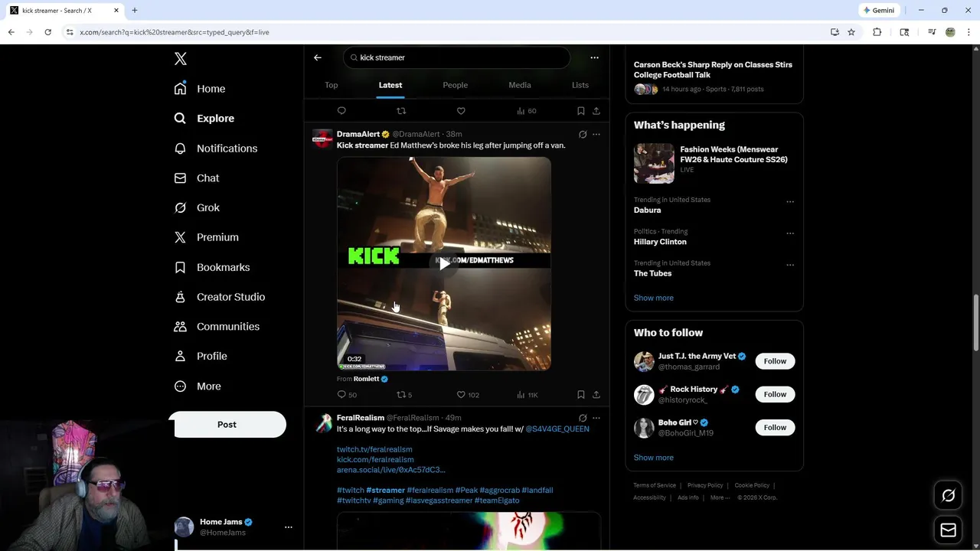Image resolution: width=980 pixels, height=551 pixels.
Task: Follow Boho Girl account
Action: coord(775,428)
